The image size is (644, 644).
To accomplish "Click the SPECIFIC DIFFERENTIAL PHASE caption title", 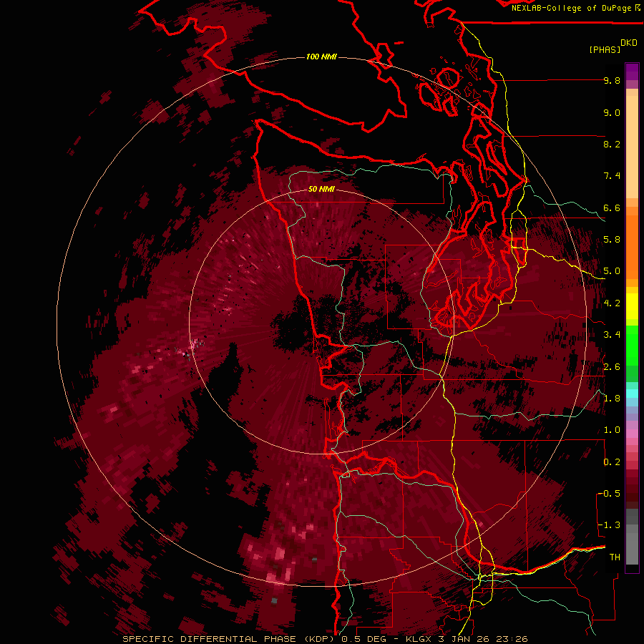I will [x=210, y=639].
